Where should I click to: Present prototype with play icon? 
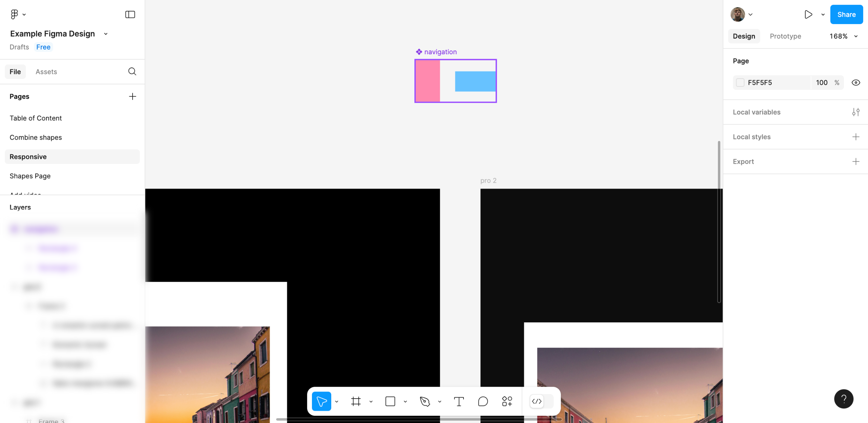coord(808,15)
